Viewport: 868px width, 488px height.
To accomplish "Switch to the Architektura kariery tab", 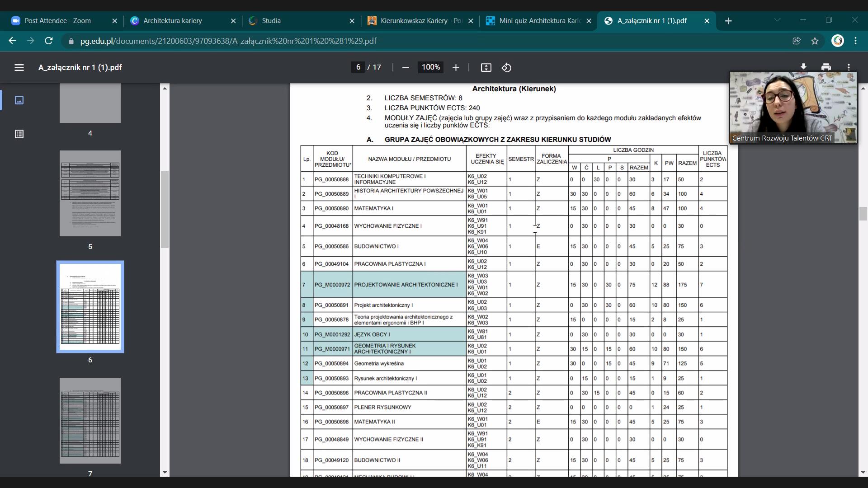I will tap(173, 21).
